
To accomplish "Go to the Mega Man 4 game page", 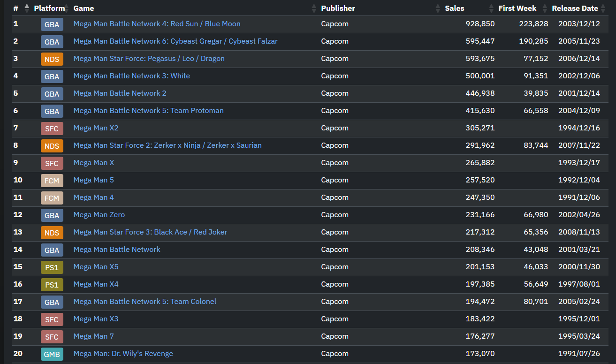I will click(x=94, y=197).
